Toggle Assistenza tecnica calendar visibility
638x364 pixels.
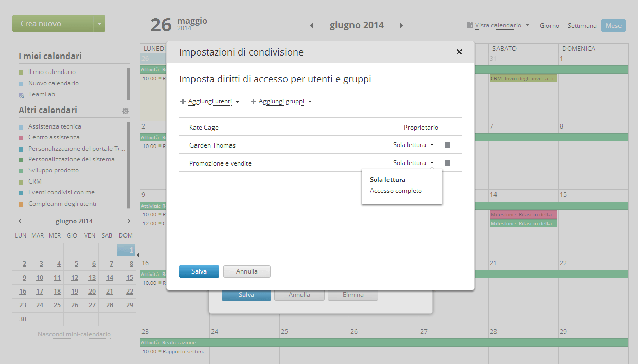[21, 127]
